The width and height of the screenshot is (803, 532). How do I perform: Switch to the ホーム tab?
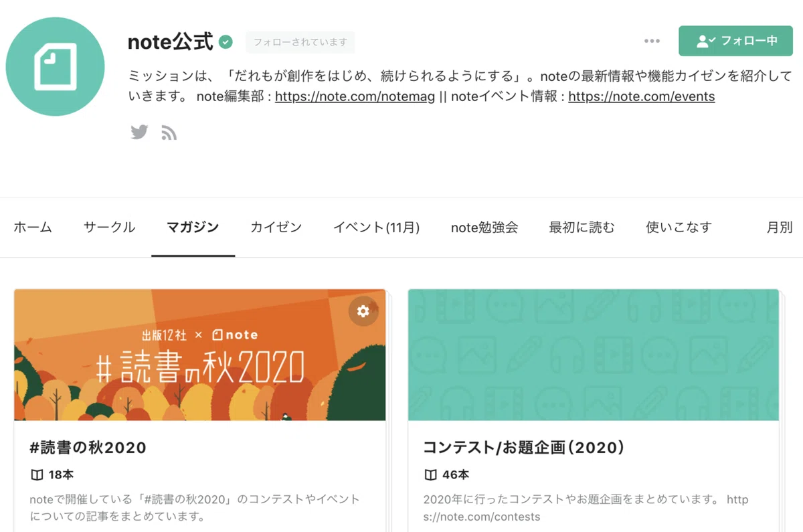point(33,228)
